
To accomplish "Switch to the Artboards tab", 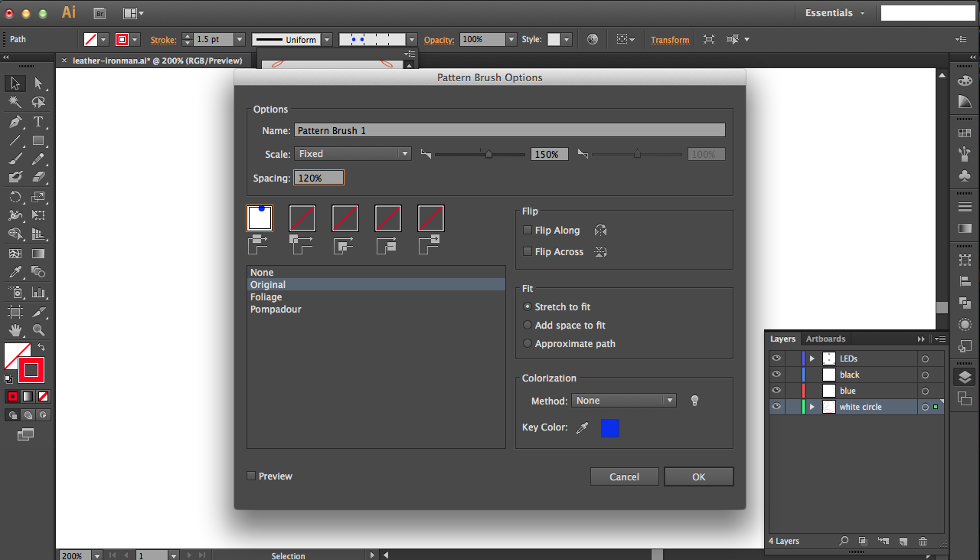I will click(x=825, y=339).
